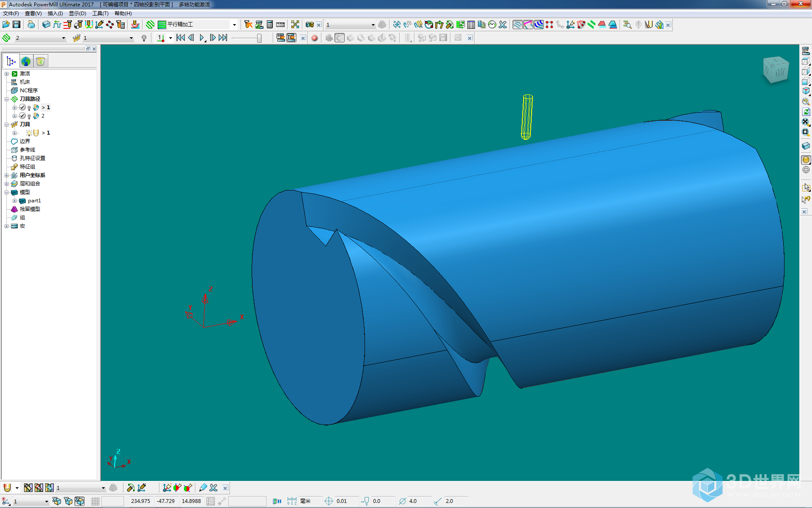Click the tool diameter field showing 4.0
The height and width of the screenshot is (508, 812).
point(419,501)
